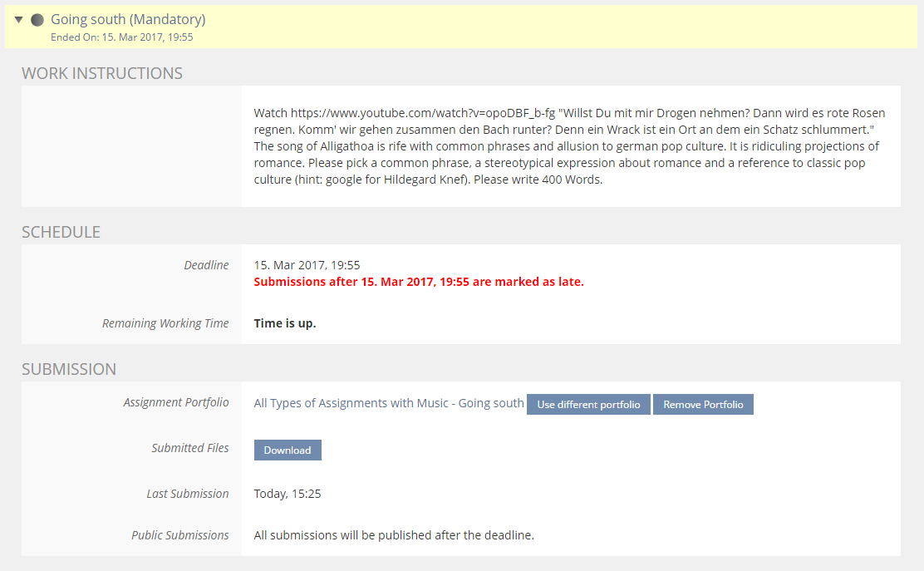
Task: Click the Submitted Files field label
Action: 189,448
